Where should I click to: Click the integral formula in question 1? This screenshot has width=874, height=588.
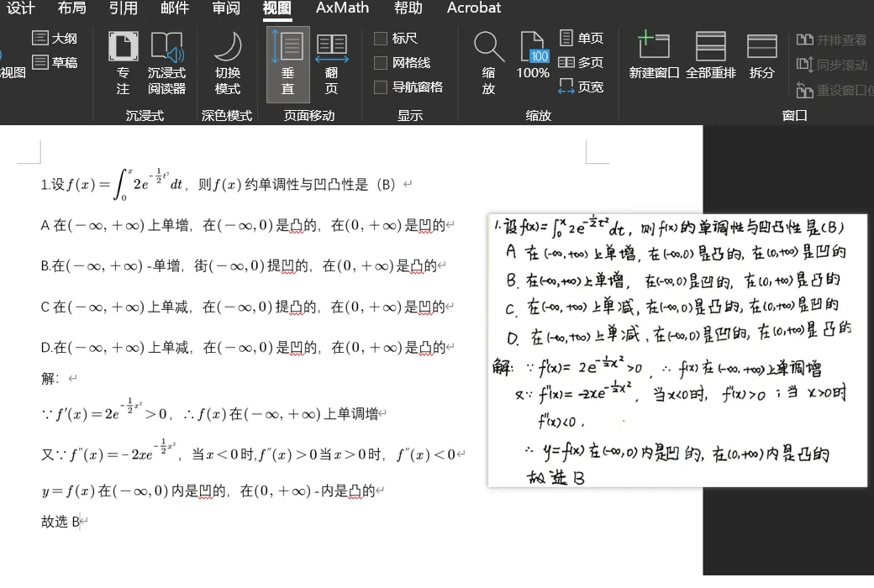(x=125, y=184)
